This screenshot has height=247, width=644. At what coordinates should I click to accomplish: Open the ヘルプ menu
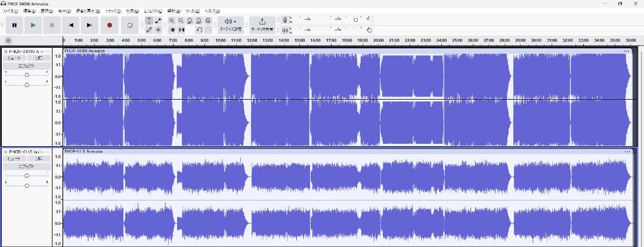[x=212, y=11]
